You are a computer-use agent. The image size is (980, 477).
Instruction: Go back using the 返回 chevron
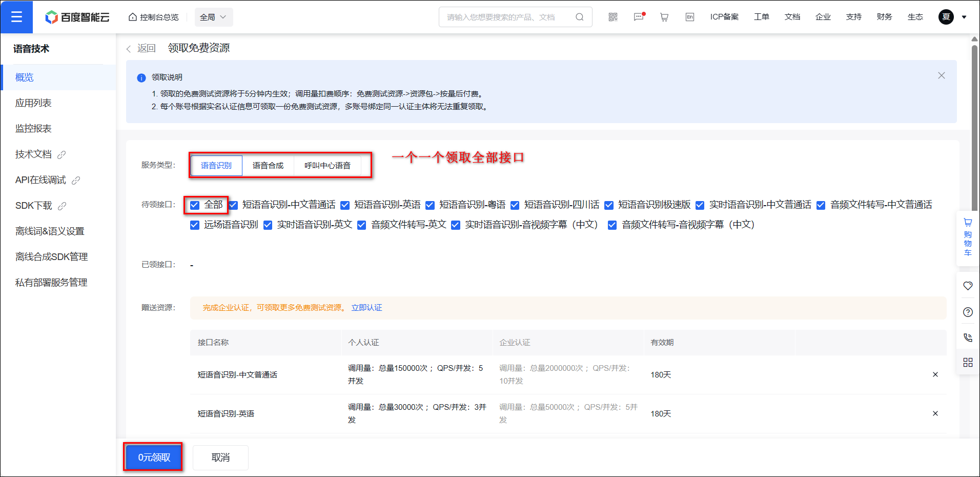[129, 49]
